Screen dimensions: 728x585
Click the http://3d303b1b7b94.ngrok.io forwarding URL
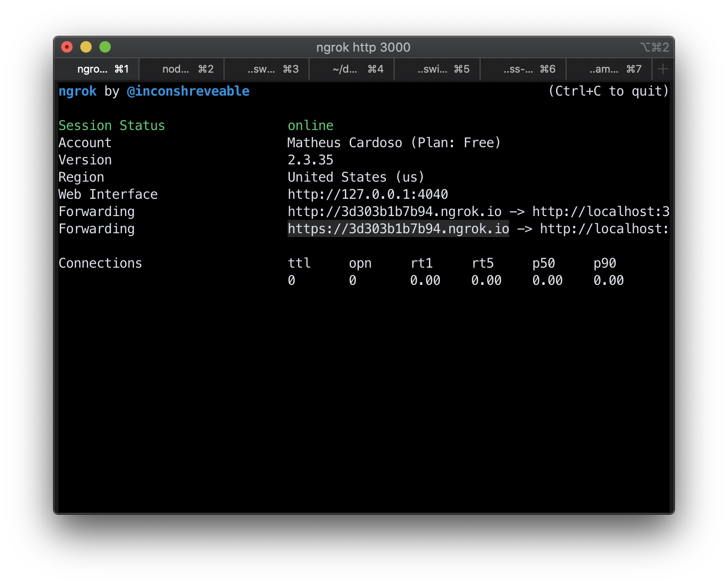pyautogui.click(x=395, y=212)
